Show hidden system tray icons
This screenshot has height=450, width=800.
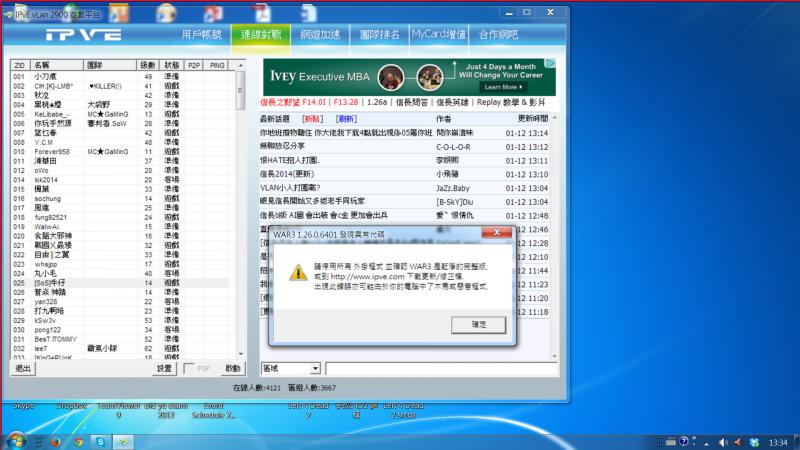(706, 443)
